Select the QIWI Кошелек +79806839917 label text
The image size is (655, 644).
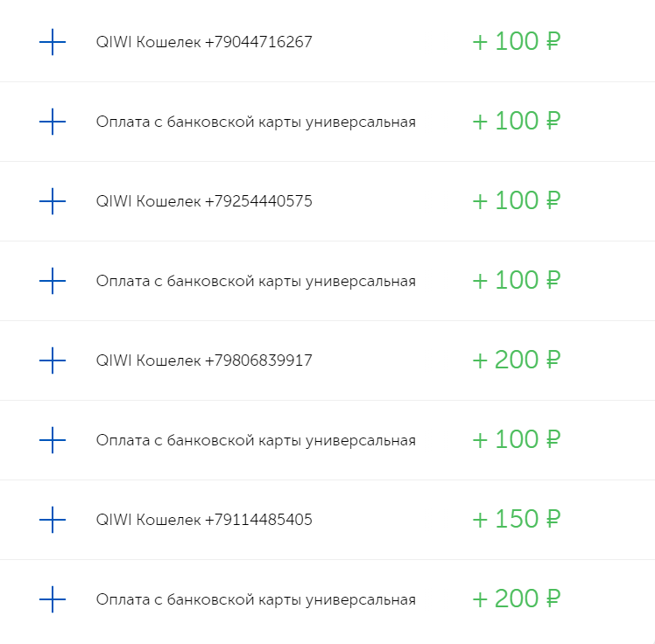pyautogui.click(x=204, y=360)
